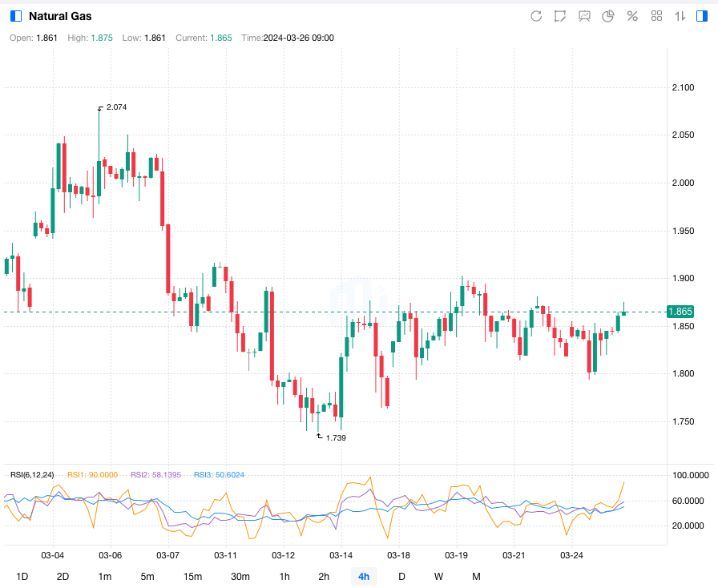The height and width of the screenshot is (588, 718).
Task: Click the percent scale icon
Action: (632, 16)
